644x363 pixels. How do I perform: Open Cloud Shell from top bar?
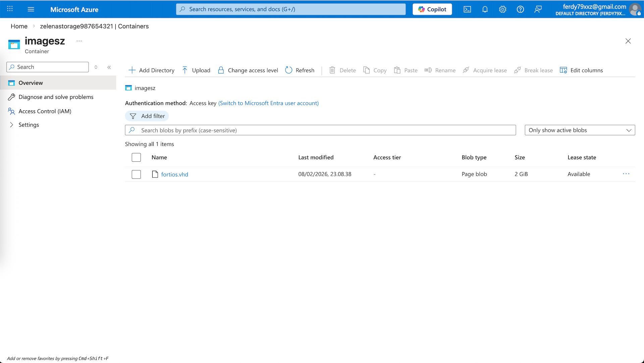pos(467,9)
